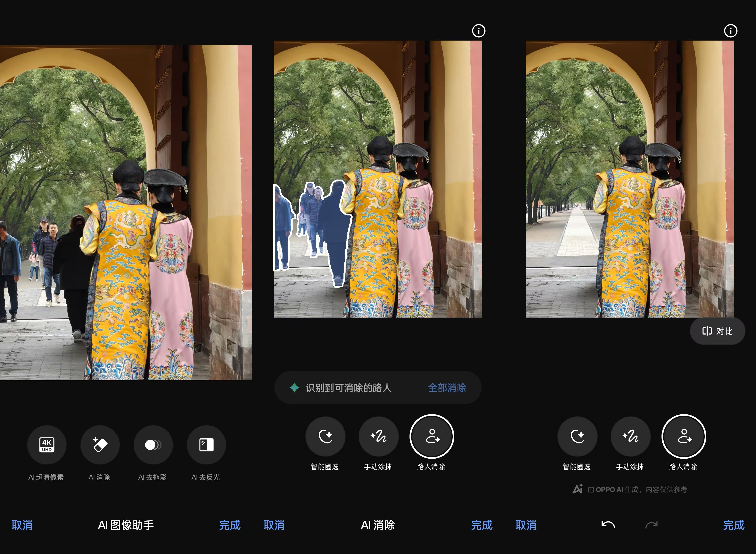
Task: Choose 路人消除 in the result screen
Action: (684, 436)
